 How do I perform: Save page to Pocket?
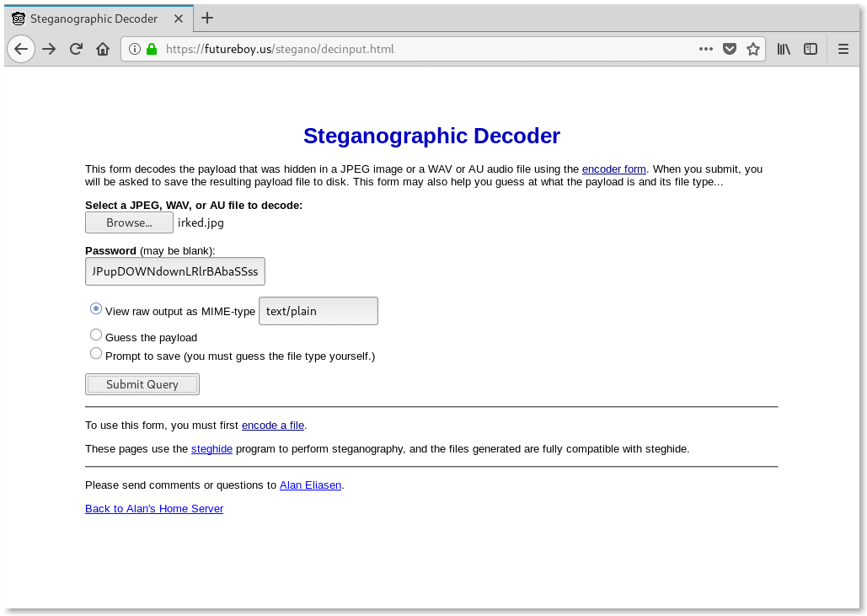click(730, 49)
